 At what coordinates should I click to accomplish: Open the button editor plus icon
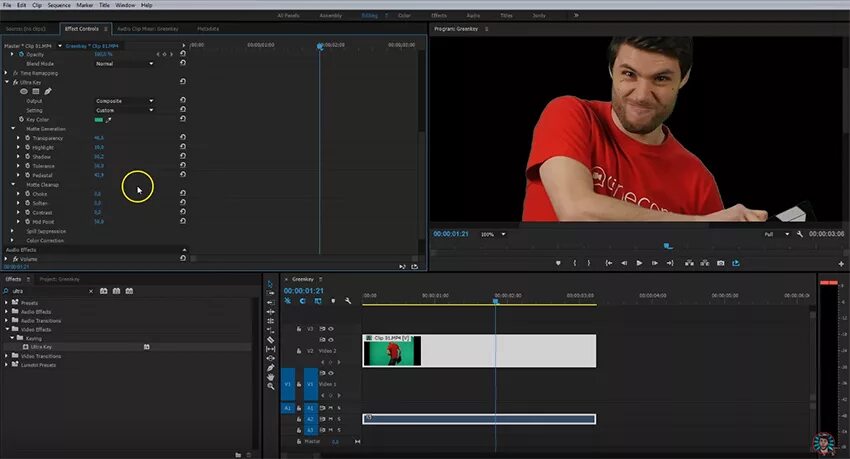(x=841, y=264)
